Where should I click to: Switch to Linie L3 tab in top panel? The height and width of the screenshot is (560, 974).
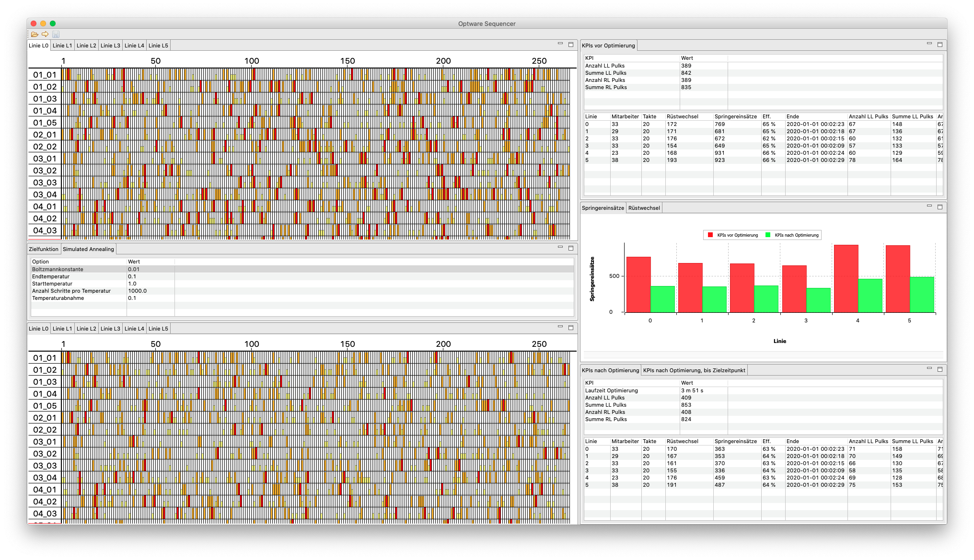(110, 46)
